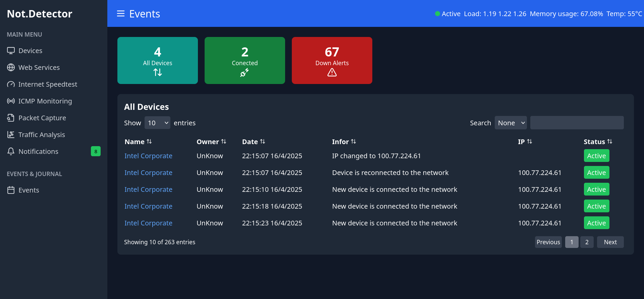
Task: Open Intel Corporate link in reconnected row
Action: pyautogui.click(x=148, y=172)
